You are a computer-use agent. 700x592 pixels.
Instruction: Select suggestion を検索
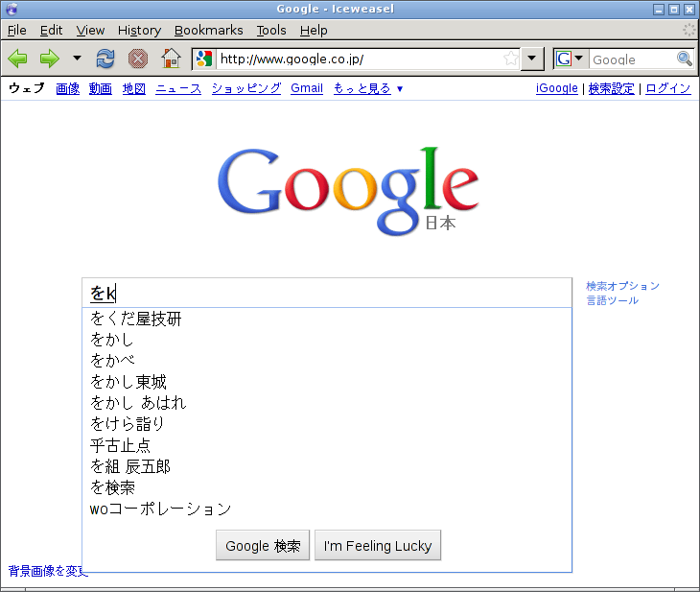(327, 487)
